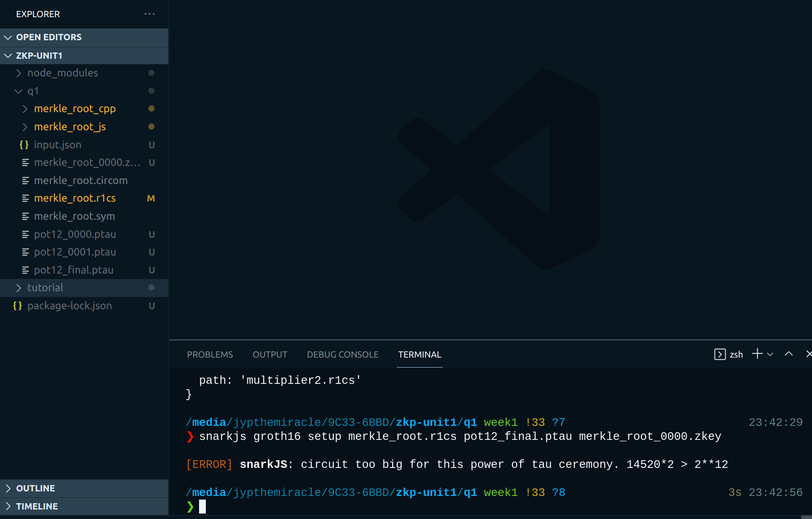Screen dimensions: 812x519
Task: Click file icon beside merkle_root_0000.zkey
Action: (x=25, y=162)
